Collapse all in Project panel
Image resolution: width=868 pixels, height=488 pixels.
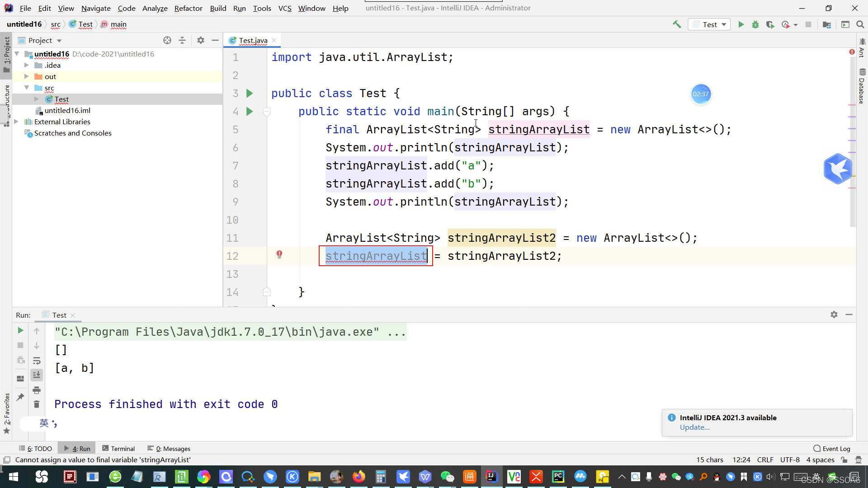[x=182, y=40]
